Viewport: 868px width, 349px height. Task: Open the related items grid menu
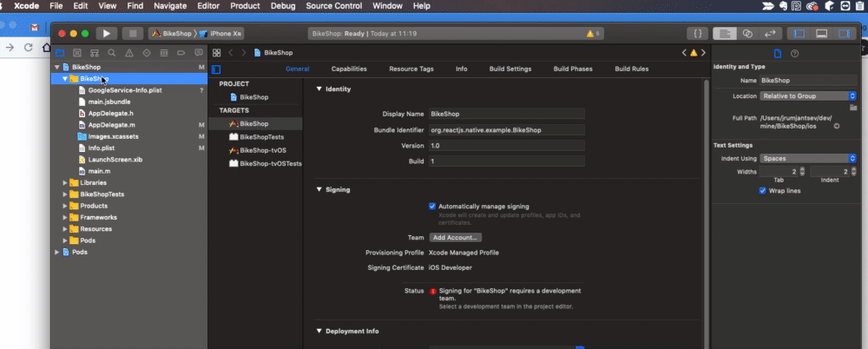[x=216, y=53]
